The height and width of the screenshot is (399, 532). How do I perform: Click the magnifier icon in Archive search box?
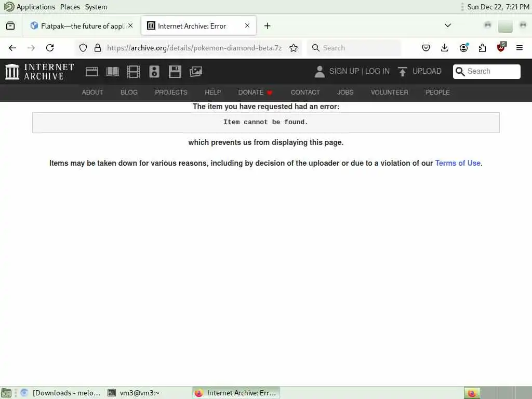(460, 71)
